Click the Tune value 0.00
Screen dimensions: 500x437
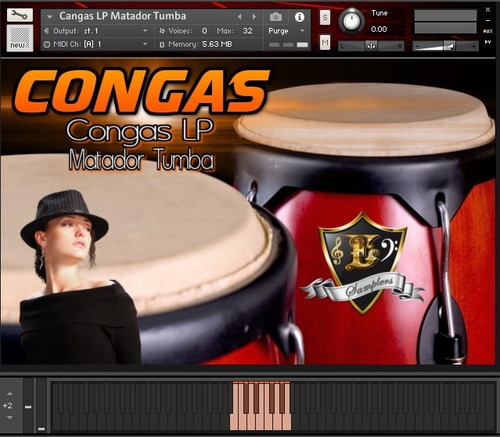click(379, 29)
